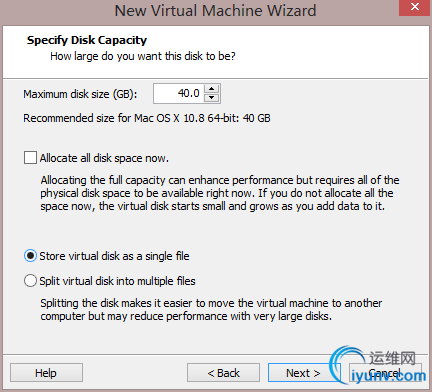The height and width of the screenshot is (392, 432).
Task: Close the wizard with the red X
Action: [x=415, y=7]
